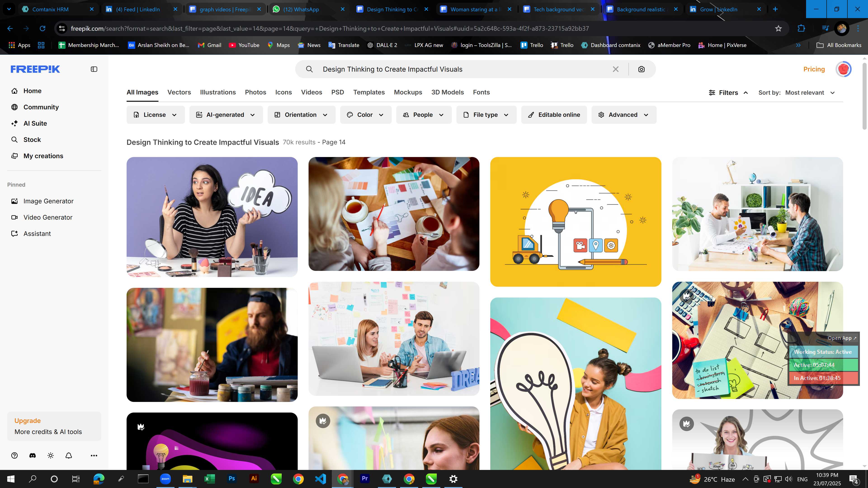Toggle the Filters panel

(728, 93)
